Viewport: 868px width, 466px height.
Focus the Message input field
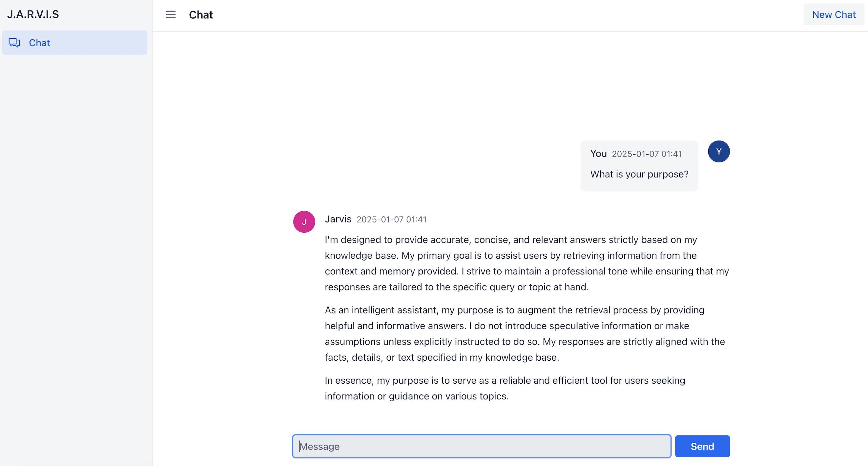(x=481, y=446)
